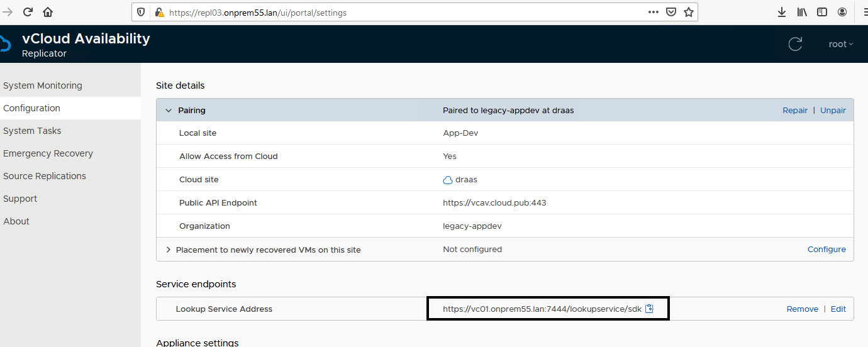The height and width of the screenshot is (347, 868).
Task: Toggle the browser sidebar view icon
Action: click(822, 12)
